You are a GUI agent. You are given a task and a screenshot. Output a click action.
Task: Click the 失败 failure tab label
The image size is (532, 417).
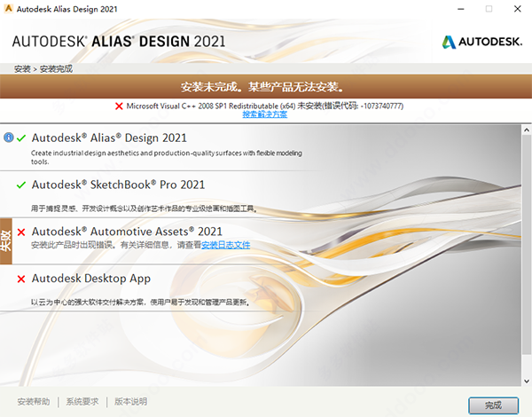tap(6, 241)
